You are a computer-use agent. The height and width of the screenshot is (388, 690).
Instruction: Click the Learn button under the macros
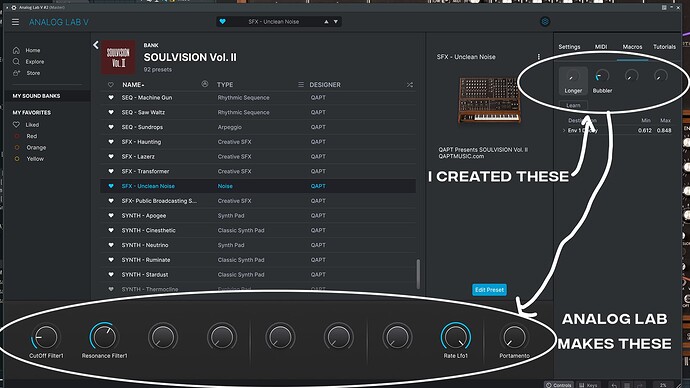tap(573, 105)
